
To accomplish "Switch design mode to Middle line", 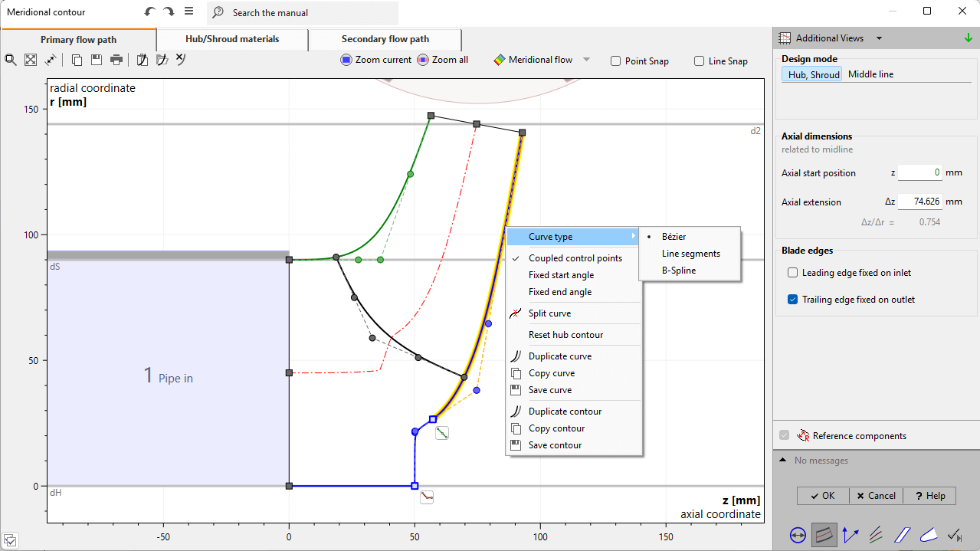I will click(870, 74).
